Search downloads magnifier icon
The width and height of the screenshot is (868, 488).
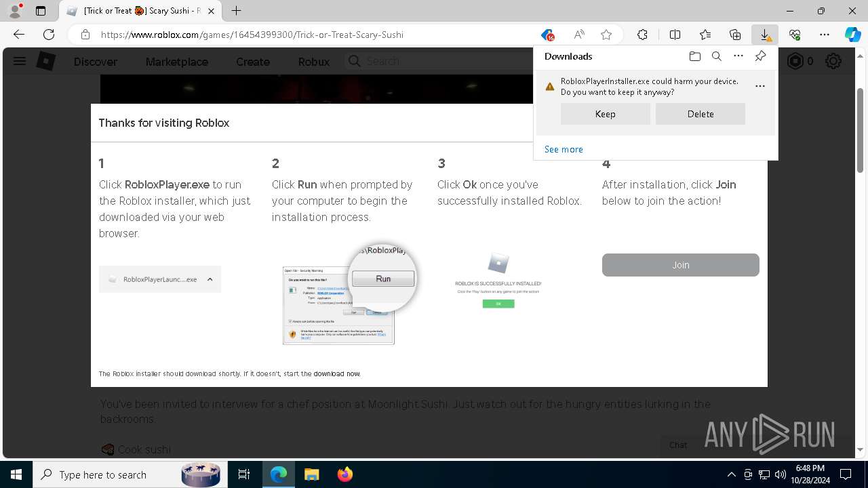(717, 56)
